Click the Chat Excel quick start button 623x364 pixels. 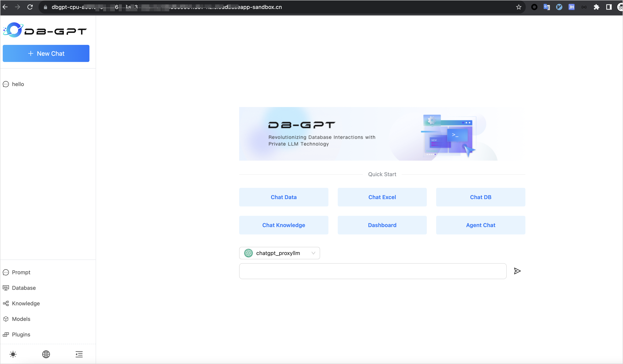[x=382, y=197]
